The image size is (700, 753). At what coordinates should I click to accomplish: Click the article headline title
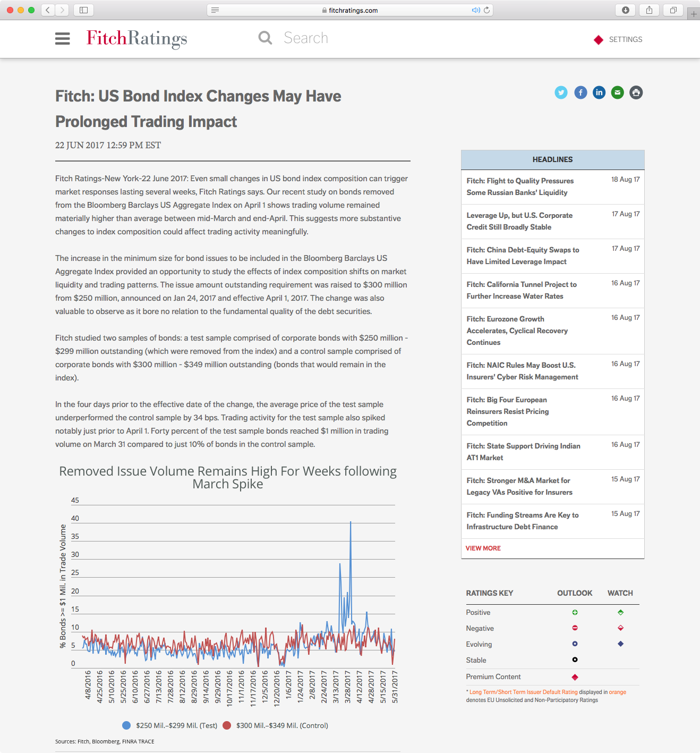tap(199, 109)
